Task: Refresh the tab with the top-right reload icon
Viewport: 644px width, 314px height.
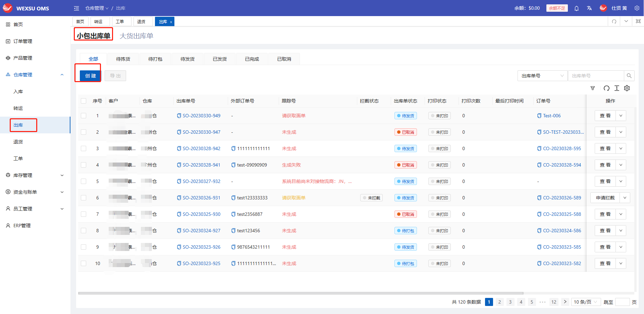Action: pos(614,21)
